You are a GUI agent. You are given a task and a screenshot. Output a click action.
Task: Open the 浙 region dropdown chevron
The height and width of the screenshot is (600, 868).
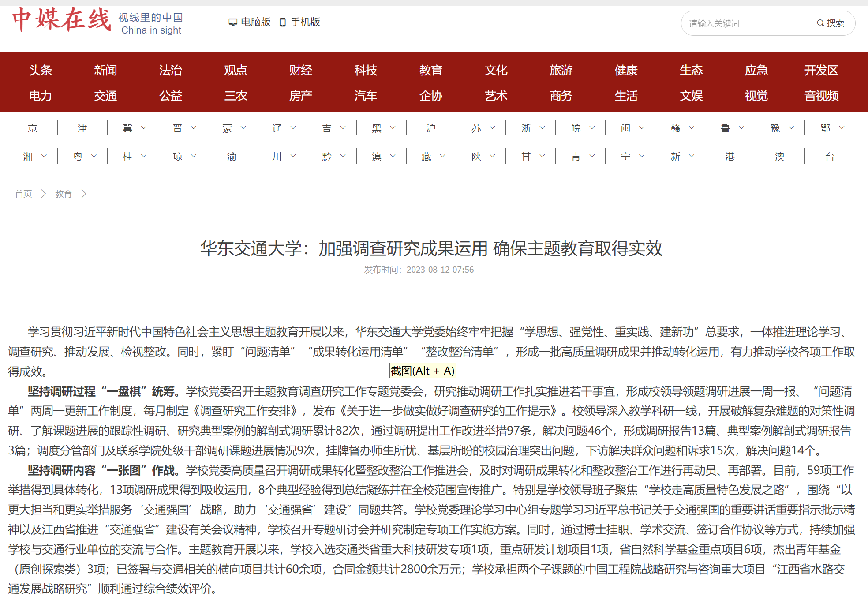[542, 128]
